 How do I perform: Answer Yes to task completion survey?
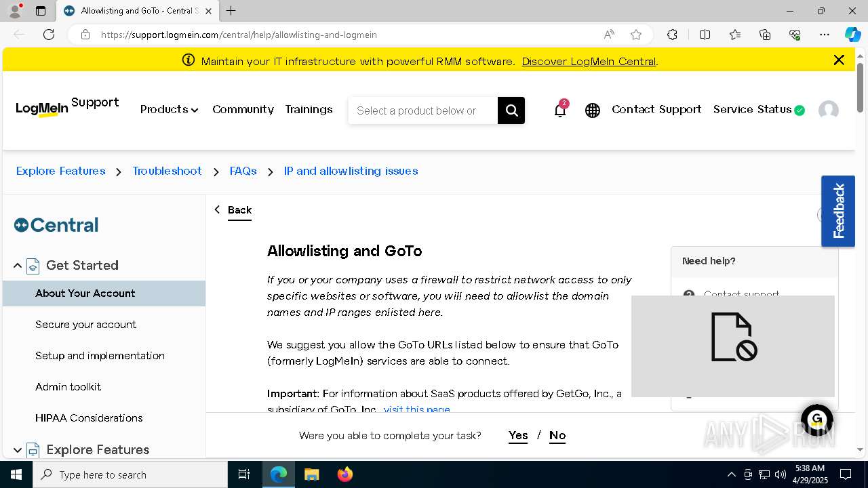coord(518,436)
